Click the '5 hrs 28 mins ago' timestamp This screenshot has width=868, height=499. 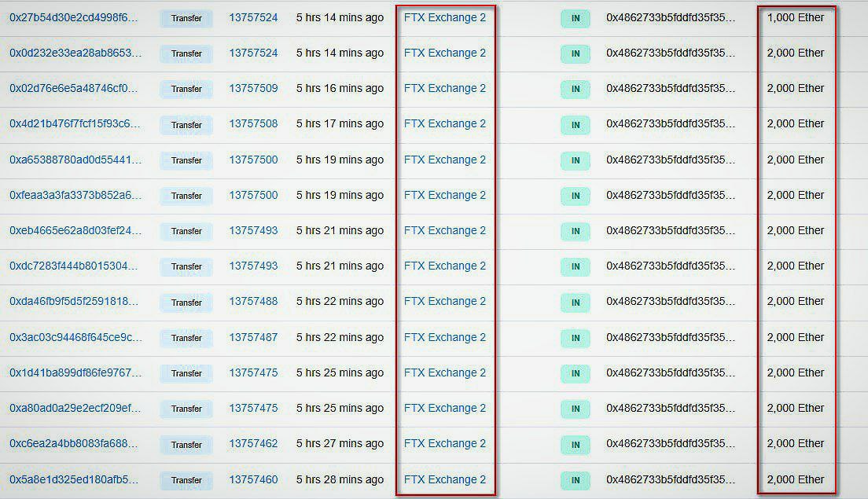click(340, 479)
